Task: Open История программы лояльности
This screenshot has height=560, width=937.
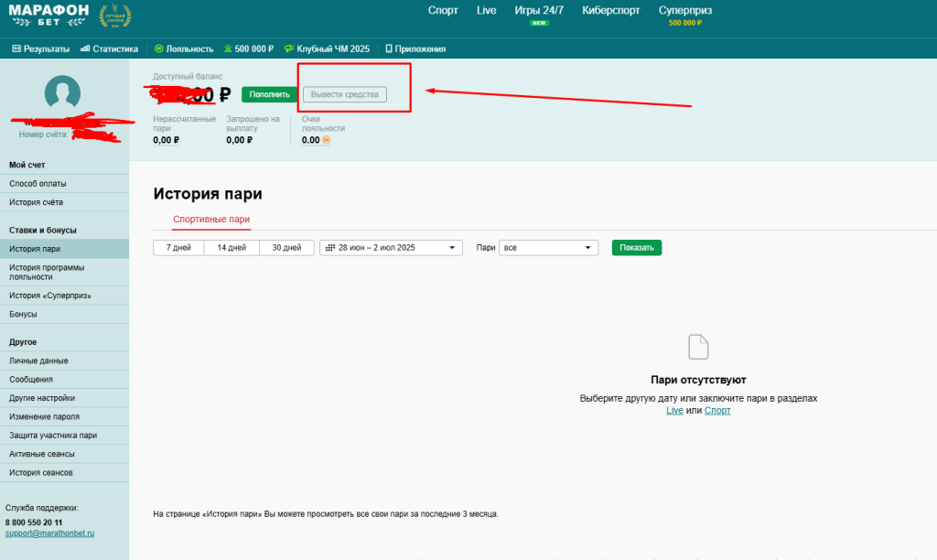Action: coord(65,272)
